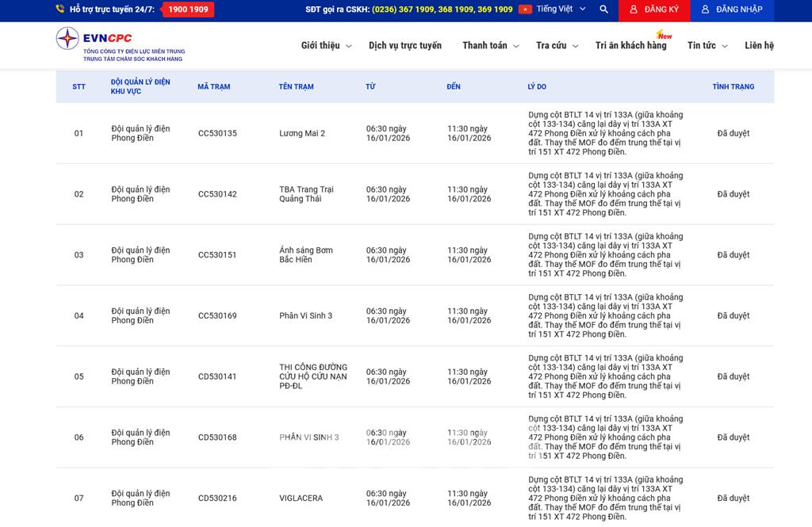Click the Đăng ký button
This screenshot has height=527, width=812.
pos(654,10)
